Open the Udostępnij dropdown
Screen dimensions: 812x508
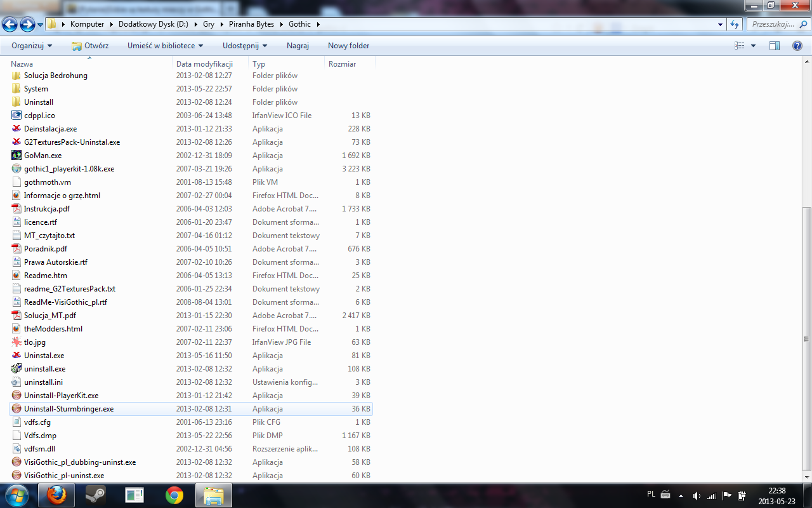(x=245, y=46)
